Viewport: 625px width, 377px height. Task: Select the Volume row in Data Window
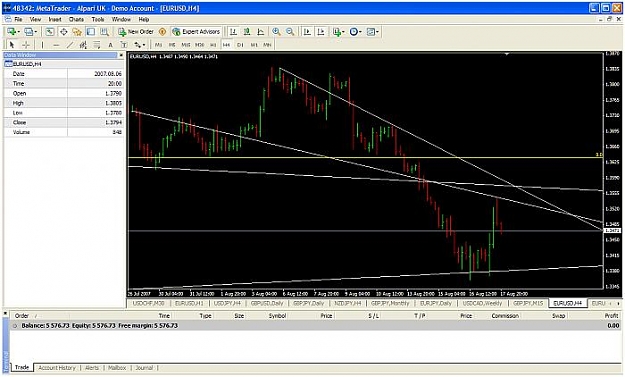pyautogui.click(x=64, y=132)
